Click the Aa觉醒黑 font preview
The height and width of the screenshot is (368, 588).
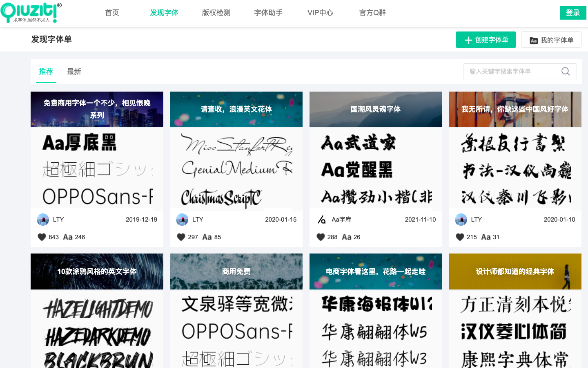[x=357, y=170]
